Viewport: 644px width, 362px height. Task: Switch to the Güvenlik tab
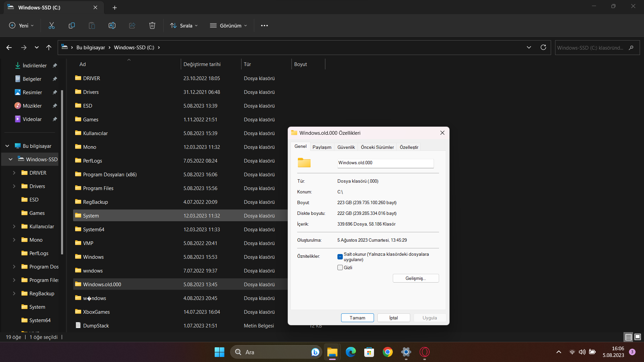(x=346, y=147)
